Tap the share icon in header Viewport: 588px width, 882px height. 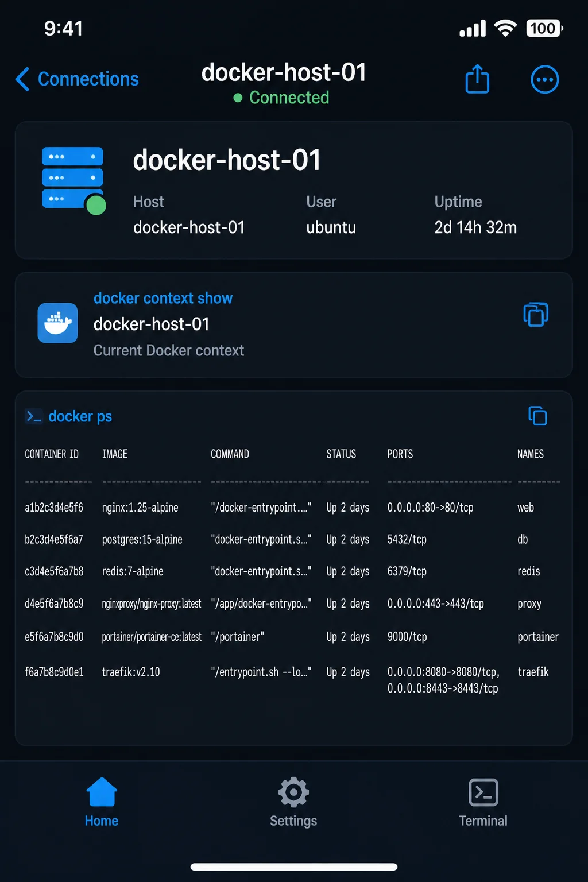477,79
